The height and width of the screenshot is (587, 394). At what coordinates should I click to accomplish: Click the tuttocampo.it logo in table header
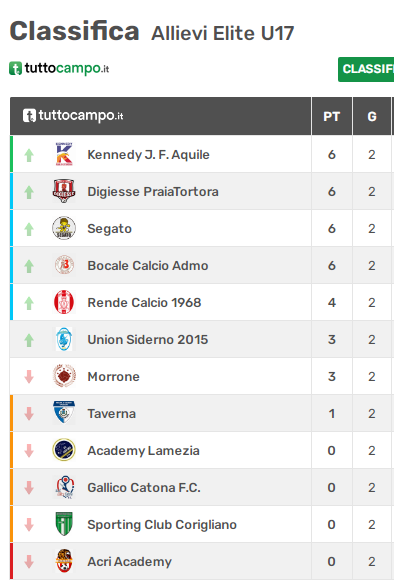point(73,115)
